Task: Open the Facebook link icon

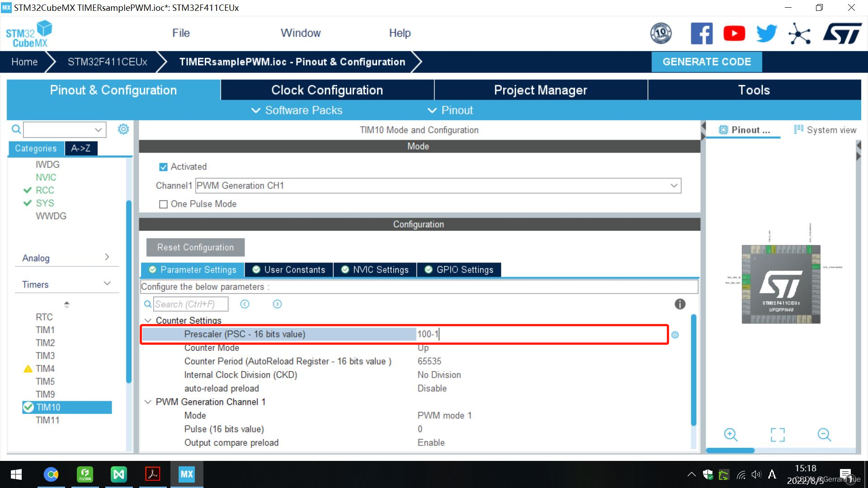Action: pos(702,33)
